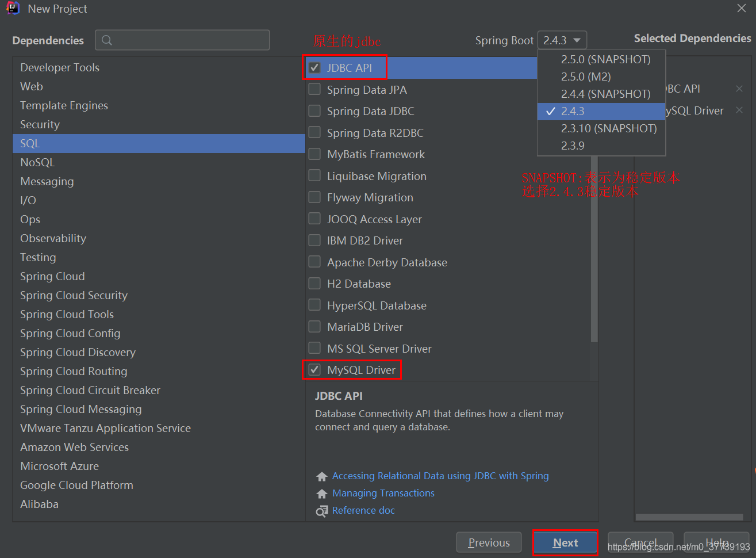Open Spring Cloud Config category
The image size is (756, 558).
[159, 333]
